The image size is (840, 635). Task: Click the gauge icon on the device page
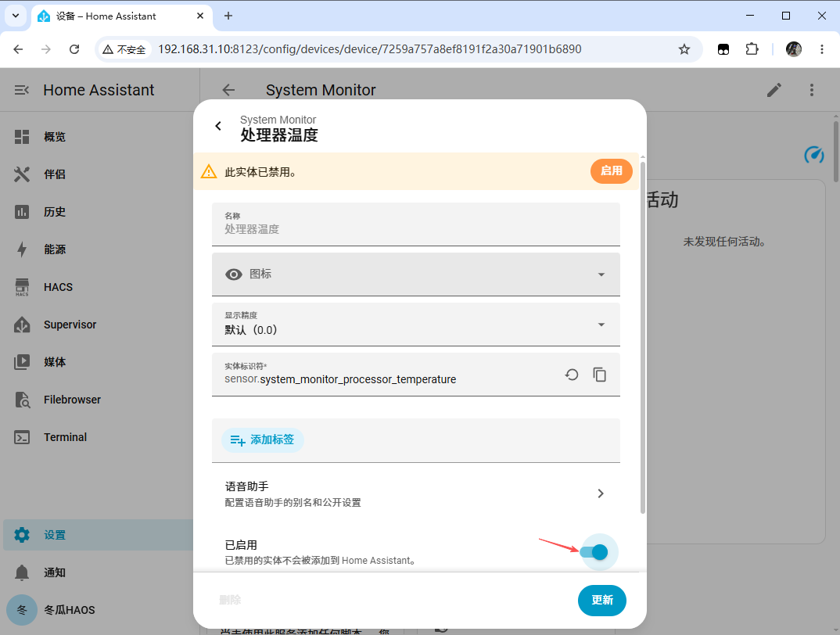coord(814,155)
